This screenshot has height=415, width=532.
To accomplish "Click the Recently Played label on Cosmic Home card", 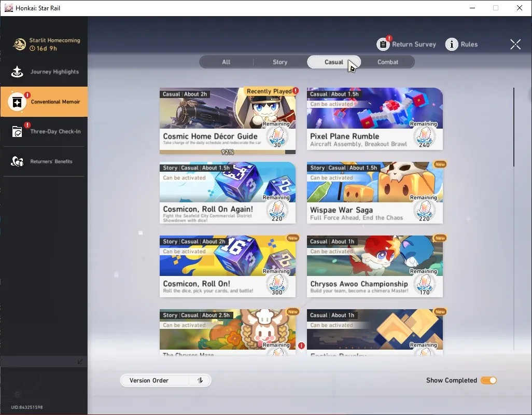I will pyautogui.click(x=269, y=91).
